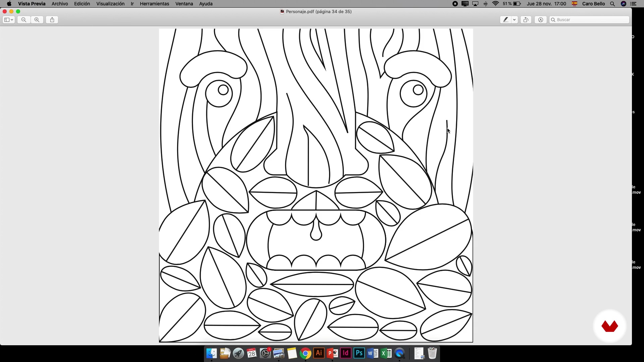Open Adobe Illustrator from the Dock
This screenshot has height=362, width=644.
(x=319, y=353)
